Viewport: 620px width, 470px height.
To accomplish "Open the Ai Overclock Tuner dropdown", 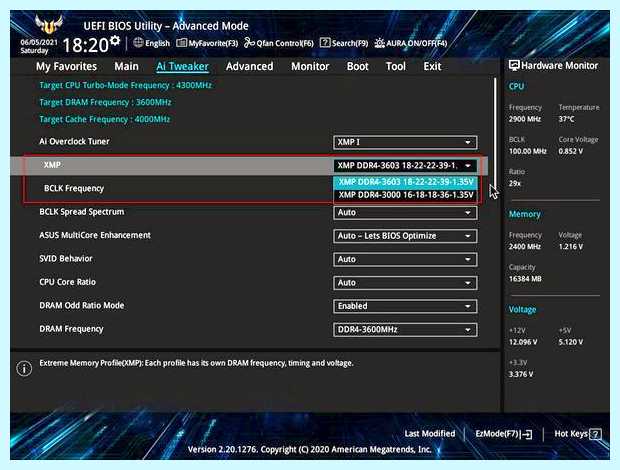I will click(405, 142).
